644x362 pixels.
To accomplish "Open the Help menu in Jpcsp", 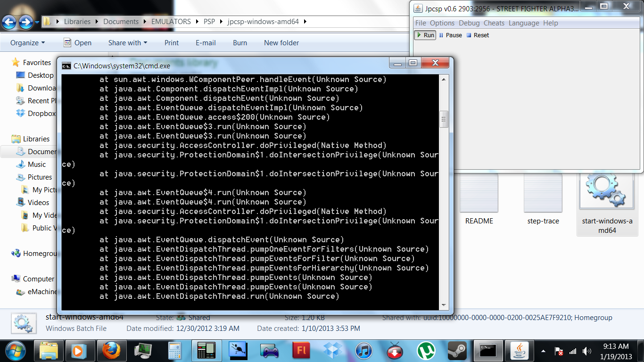I will [551, 23].
